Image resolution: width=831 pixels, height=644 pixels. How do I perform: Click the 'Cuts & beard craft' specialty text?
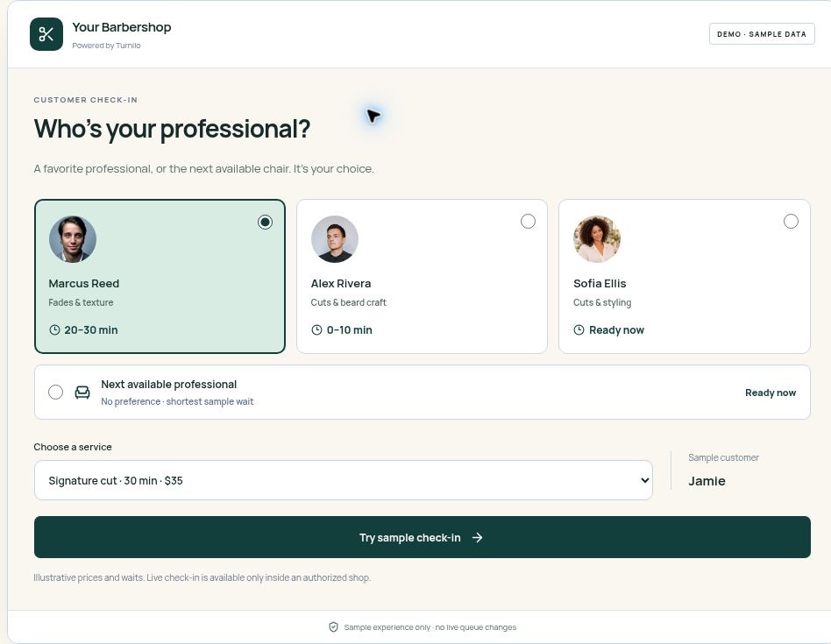pos(348,302)
